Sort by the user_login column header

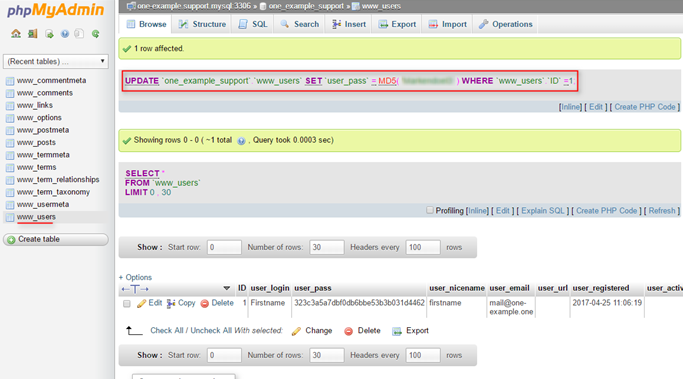pos(270,288)
